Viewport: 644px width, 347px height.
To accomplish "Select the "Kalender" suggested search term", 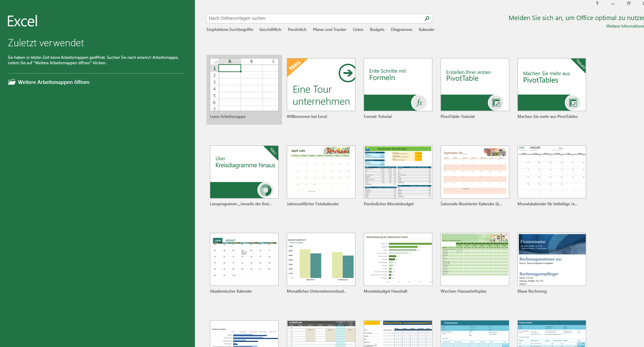I will click(x=426, y=30).
